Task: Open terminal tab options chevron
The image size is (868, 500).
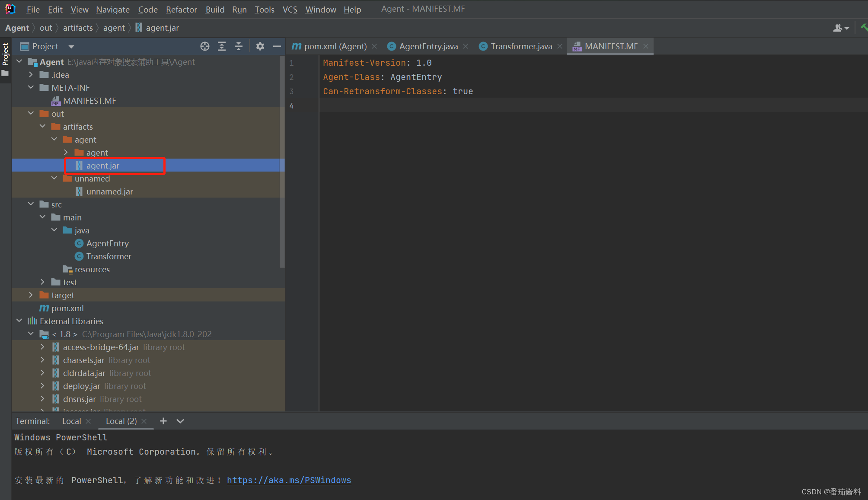Action: (x=180, y=421)
